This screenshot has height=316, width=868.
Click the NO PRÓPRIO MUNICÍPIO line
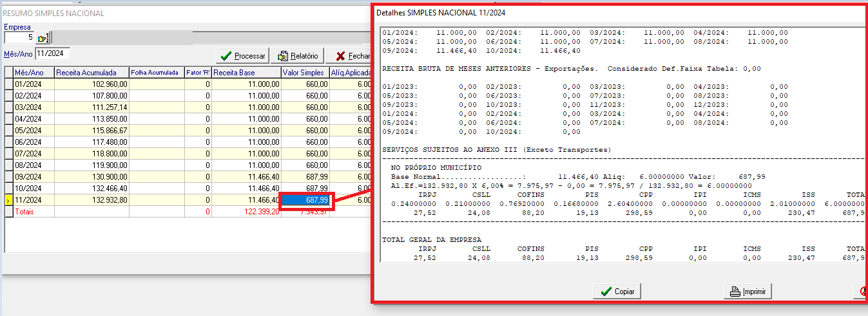pos(436,167)
